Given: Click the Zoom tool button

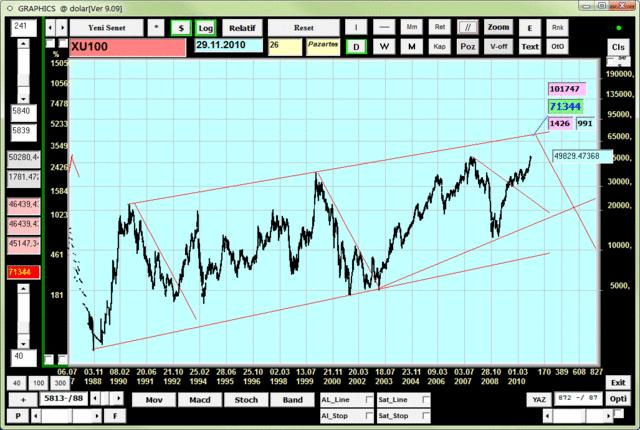Looking at the screenshot, I should (x=498, y=28).
